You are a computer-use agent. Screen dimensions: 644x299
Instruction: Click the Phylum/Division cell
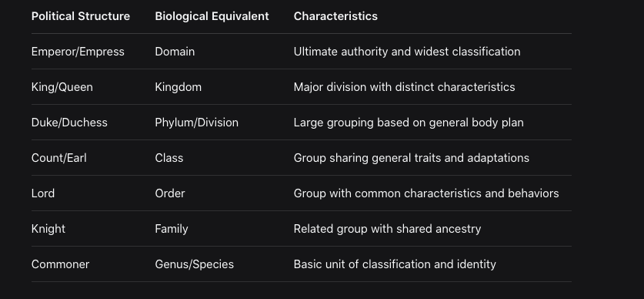196,123
